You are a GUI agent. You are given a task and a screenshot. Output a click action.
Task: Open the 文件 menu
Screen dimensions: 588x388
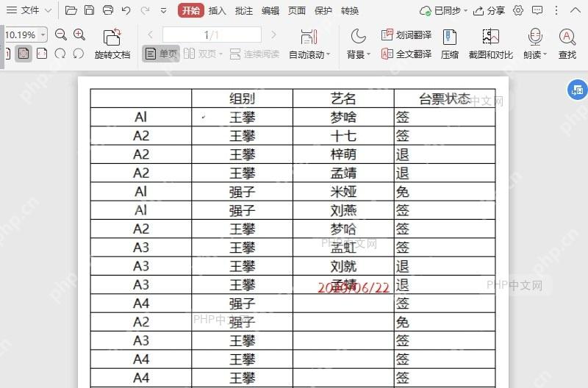[24, 10]
